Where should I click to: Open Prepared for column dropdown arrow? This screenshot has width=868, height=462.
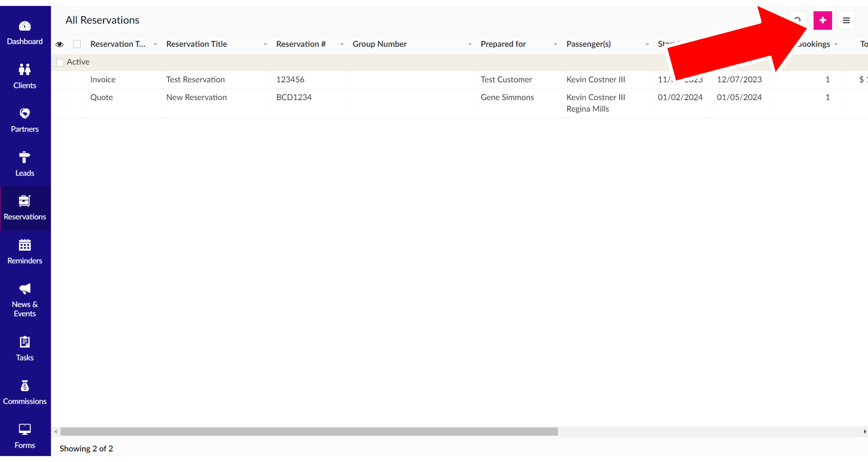pyautogui.click(x=555, y=44)
